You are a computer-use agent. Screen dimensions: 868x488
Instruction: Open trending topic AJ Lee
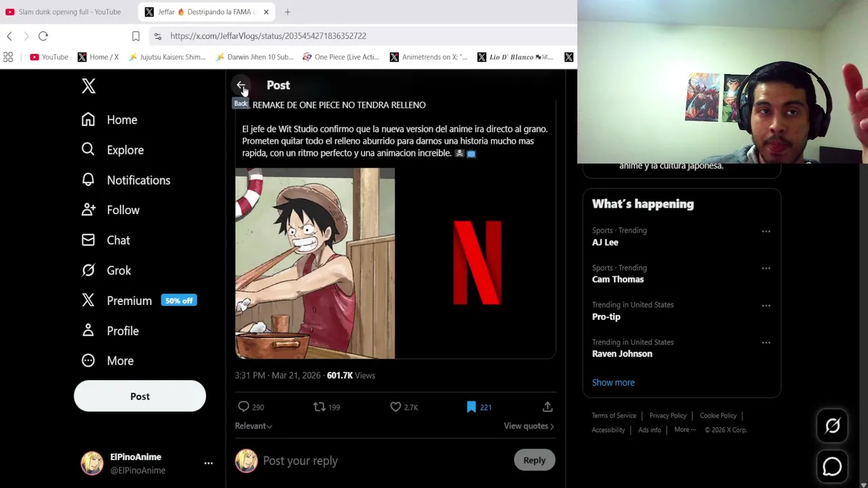tap(605, 242)
